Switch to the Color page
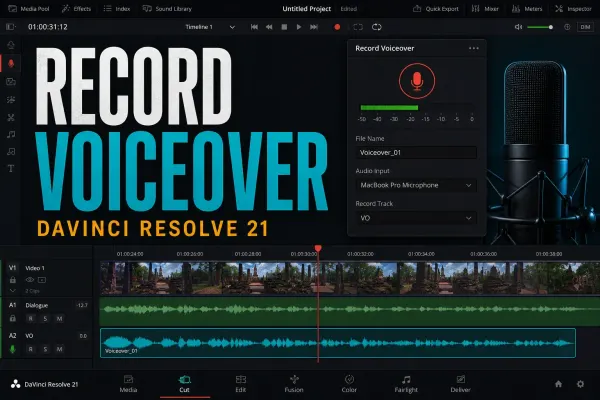 pyautogui.click(x=349, y=384)
